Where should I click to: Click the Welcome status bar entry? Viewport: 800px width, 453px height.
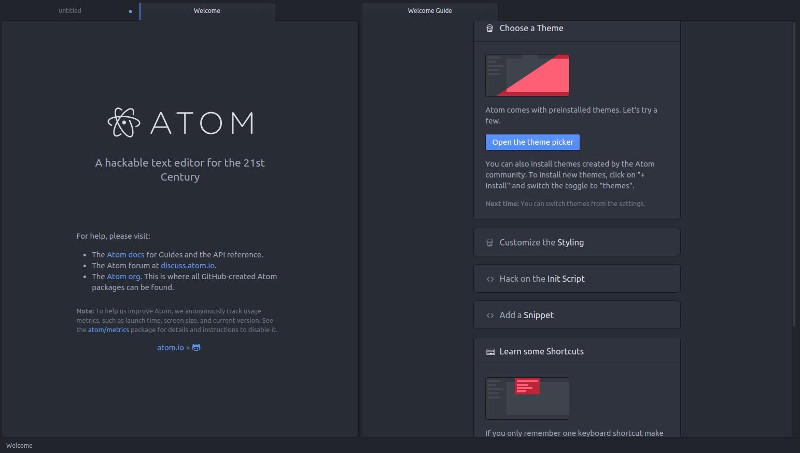pyautogui.click(x=19, y=445)
